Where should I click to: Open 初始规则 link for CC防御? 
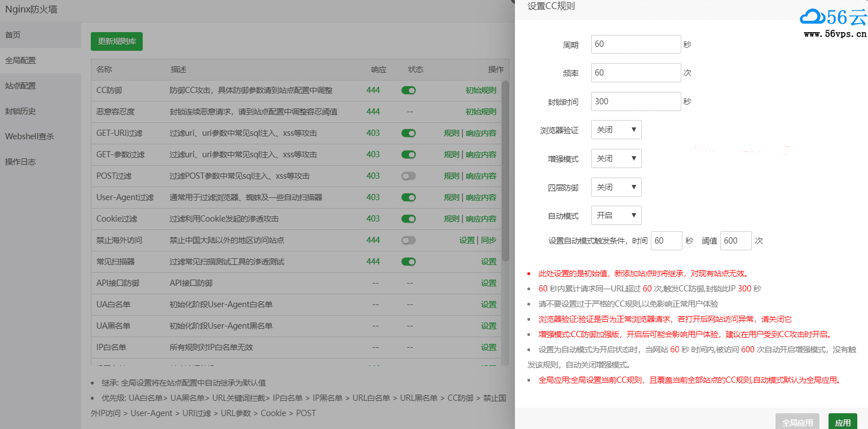tap(481, 90)
